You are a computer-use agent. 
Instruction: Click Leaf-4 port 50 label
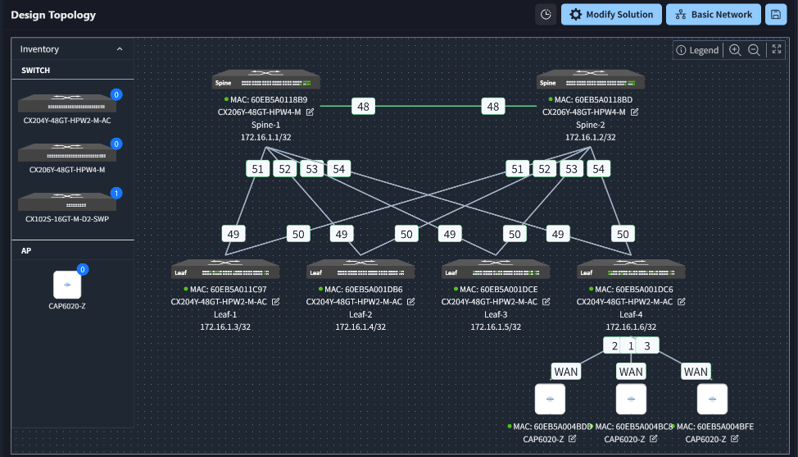623,234
